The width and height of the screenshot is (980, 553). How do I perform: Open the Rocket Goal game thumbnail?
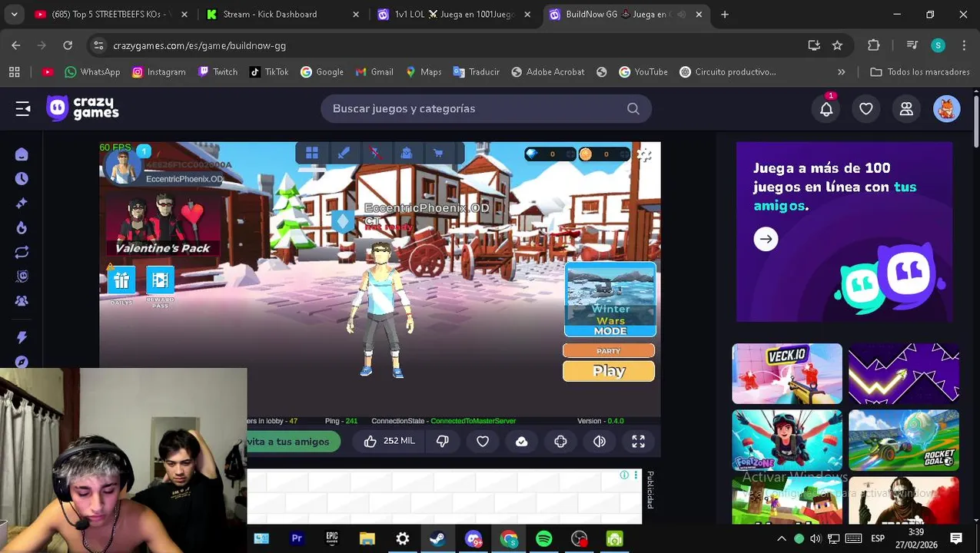(904, 440)
